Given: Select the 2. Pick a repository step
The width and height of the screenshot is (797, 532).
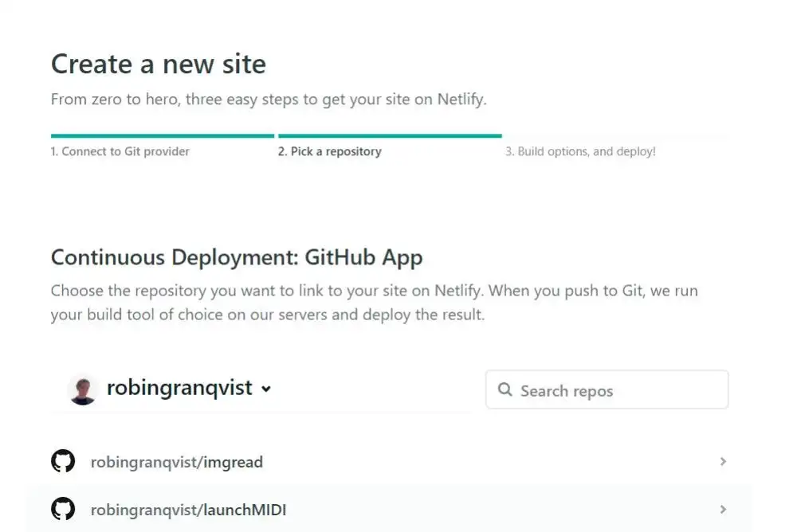Looking at the screenshot, I should tap(330, 151).
